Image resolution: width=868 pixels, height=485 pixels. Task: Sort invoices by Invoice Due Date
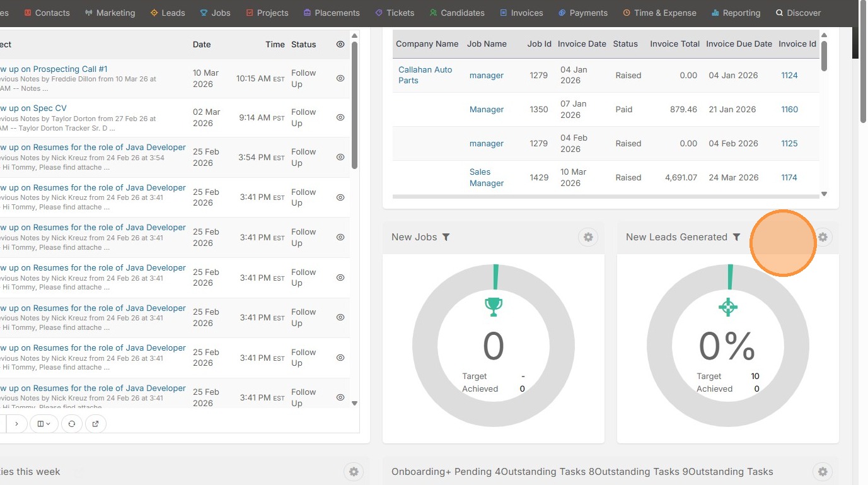click(x=739, y=44)
